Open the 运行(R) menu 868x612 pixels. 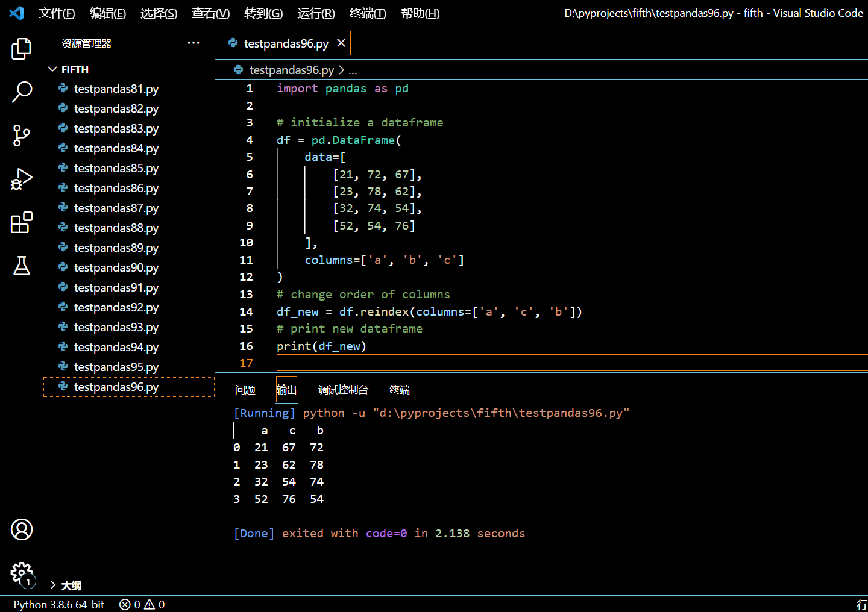coord(316,13)
